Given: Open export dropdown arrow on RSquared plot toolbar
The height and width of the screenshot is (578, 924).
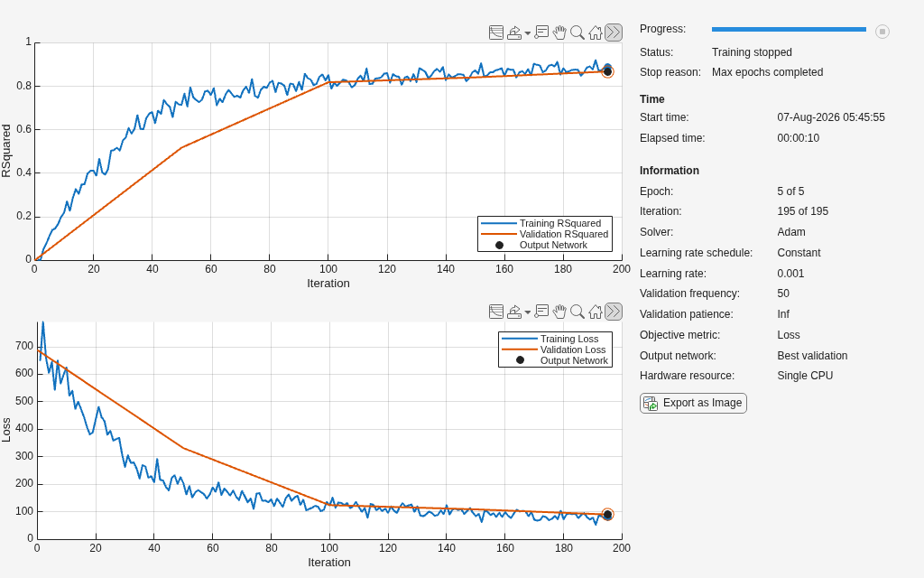Looking at the screenshot, I should [x=527, y=33].
